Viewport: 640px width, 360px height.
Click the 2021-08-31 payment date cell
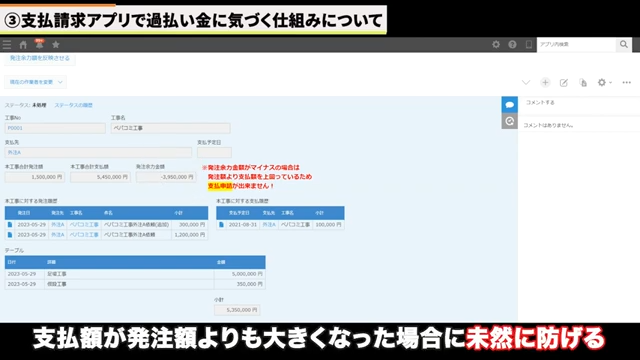(243, 224)
